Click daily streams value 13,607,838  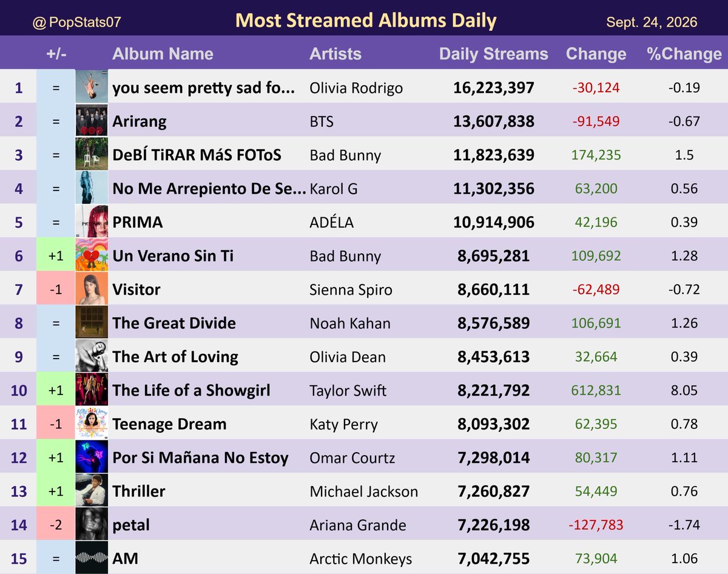point(493,121)
